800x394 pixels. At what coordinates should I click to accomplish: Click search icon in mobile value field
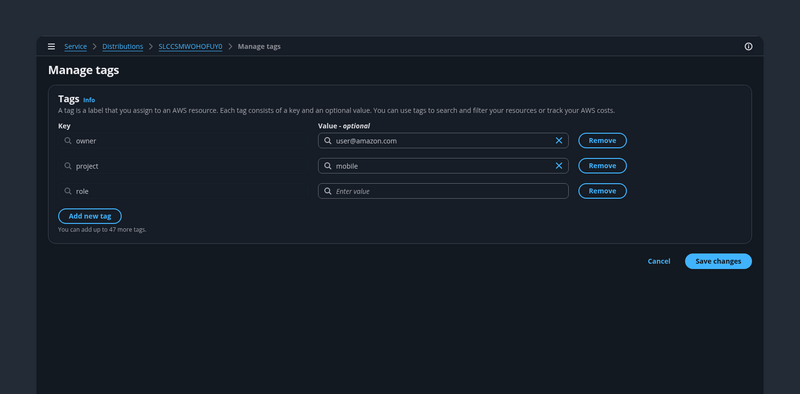[328, 166]
